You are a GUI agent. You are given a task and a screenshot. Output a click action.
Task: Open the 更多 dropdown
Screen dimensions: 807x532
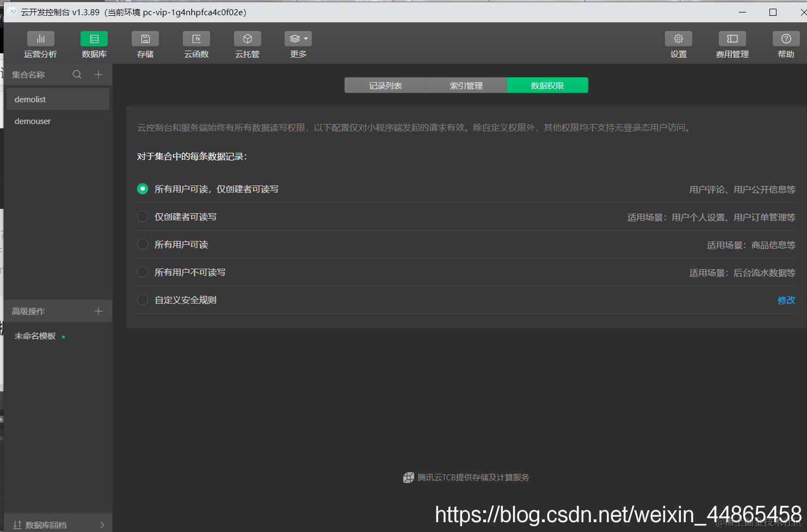click(x=298, y=38)
